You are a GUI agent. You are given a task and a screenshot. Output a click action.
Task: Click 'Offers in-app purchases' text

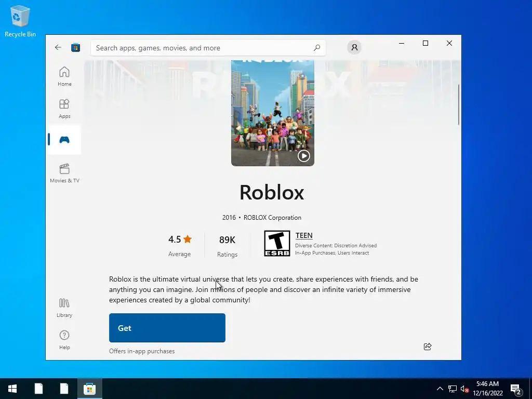click(x=142, y=351)
